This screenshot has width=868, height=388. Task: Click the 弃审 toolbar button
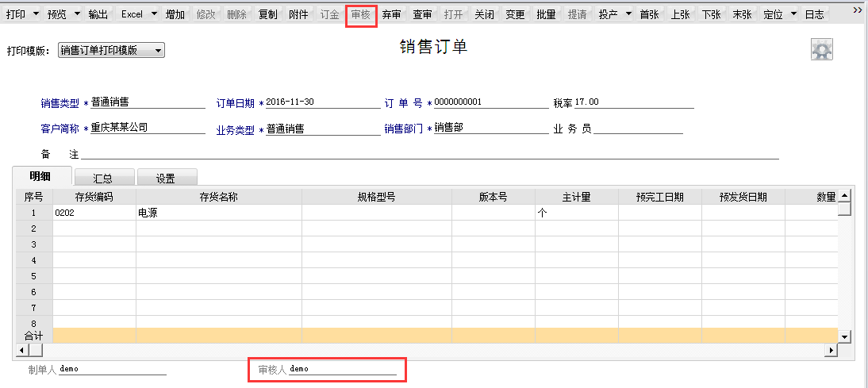391,15
